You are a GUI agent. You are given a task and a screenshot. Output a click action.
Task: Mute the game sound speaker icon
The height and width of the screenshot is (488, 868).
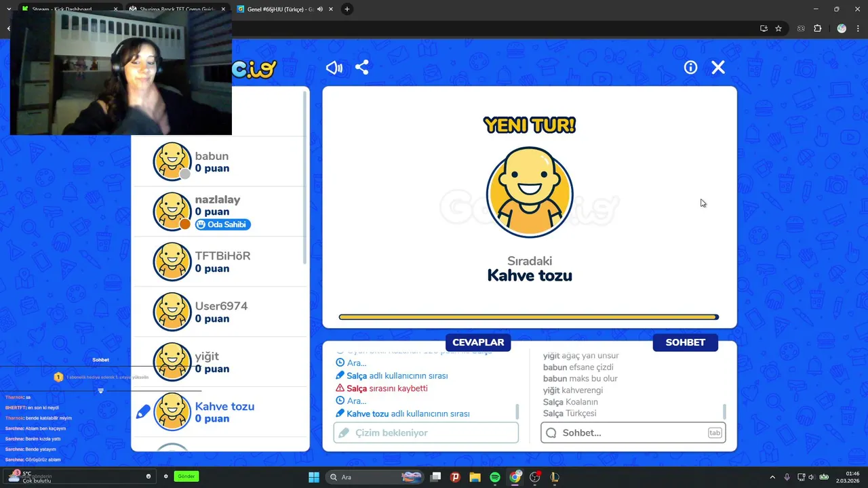point(334,68)
